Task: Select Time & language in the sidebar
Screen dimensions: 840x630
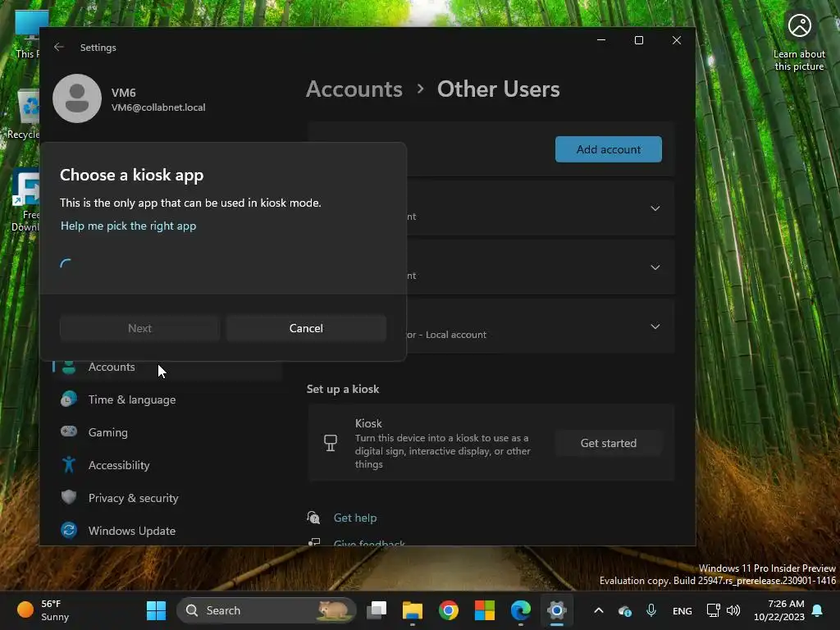Action: click(167, 399)
